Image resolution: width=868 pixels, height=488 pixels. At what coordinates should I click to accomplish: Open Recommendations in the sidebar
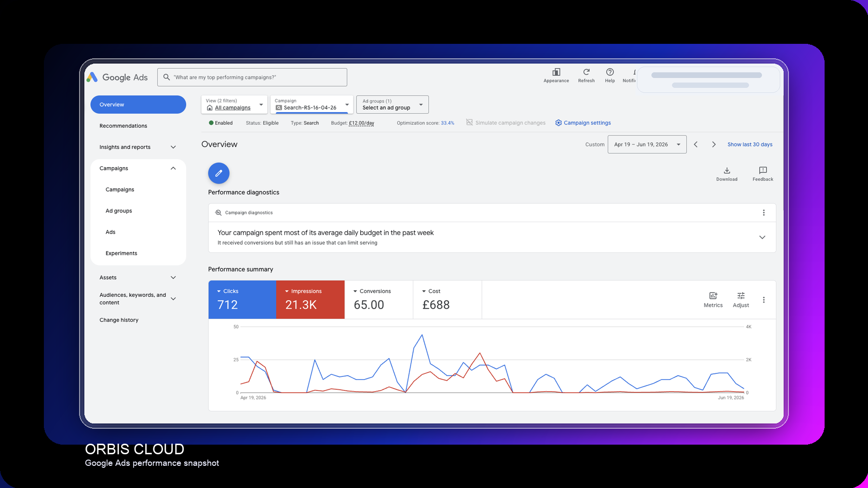123,126
